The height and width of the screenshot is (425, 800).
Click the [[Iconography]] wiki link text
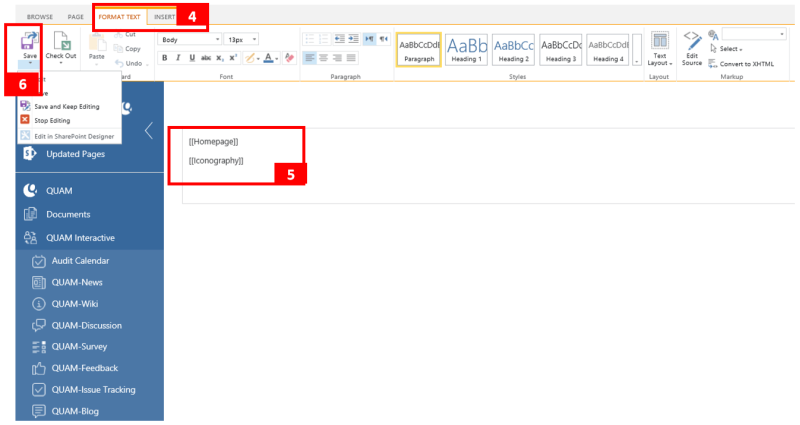click(216, 160)
